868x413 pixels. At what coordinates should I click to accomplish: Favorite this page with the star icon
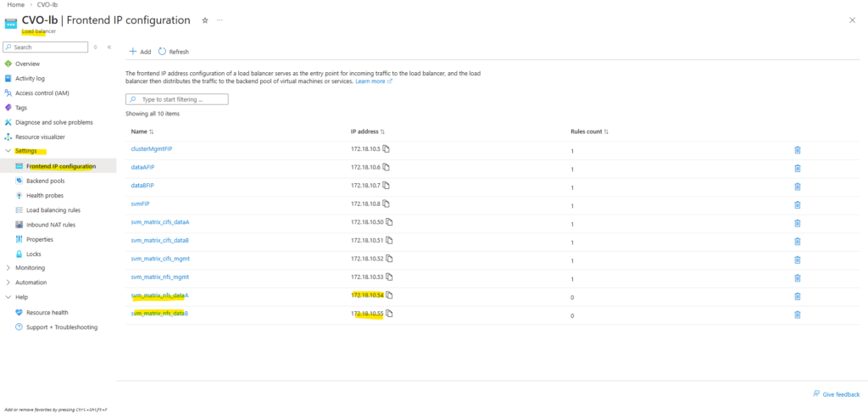tap(205, 20)
